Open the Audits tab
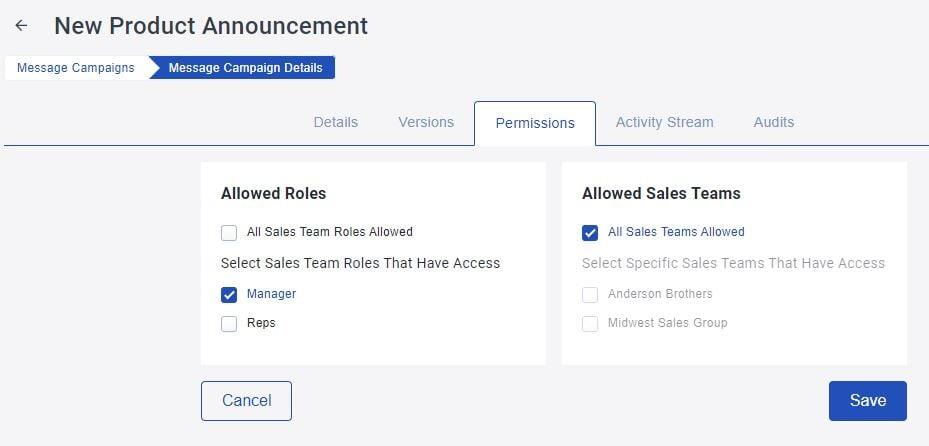The image size is (929, 446). click(774, 122)
